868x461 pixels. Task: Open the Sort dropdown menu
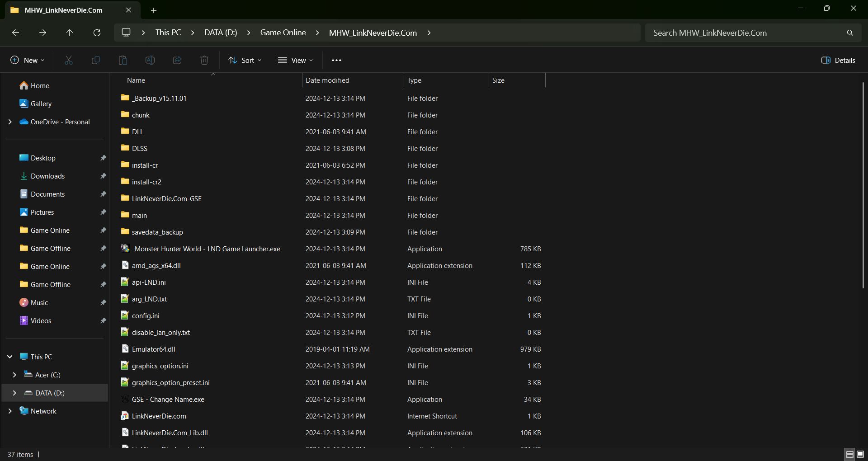click(245, 60)
